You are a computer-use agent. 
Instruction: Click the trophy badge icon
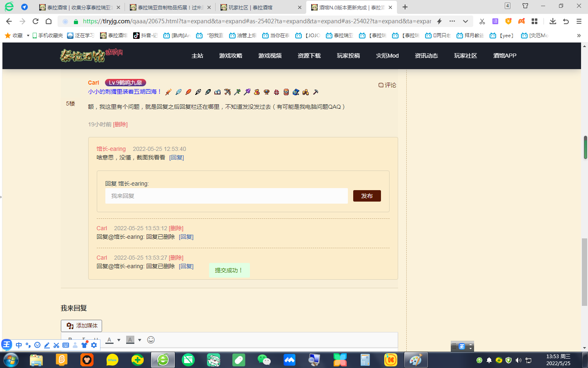(267, 92)
